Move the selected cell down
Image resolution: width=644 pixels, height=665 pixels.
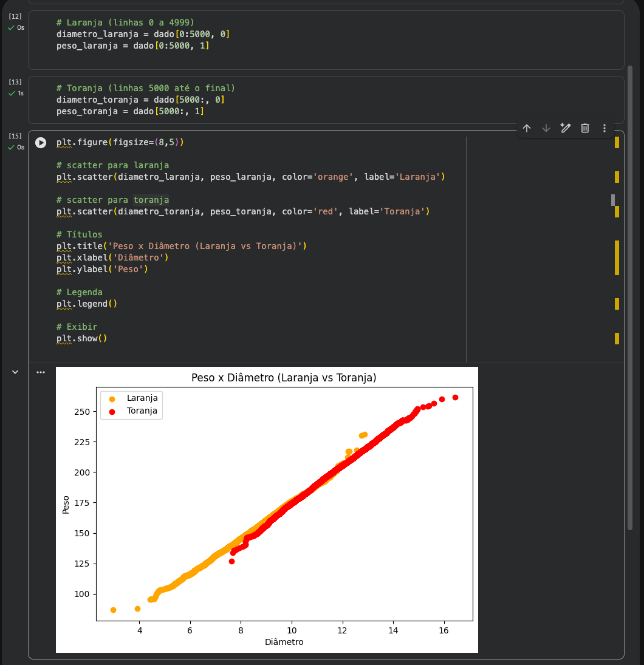pos(546,128)
